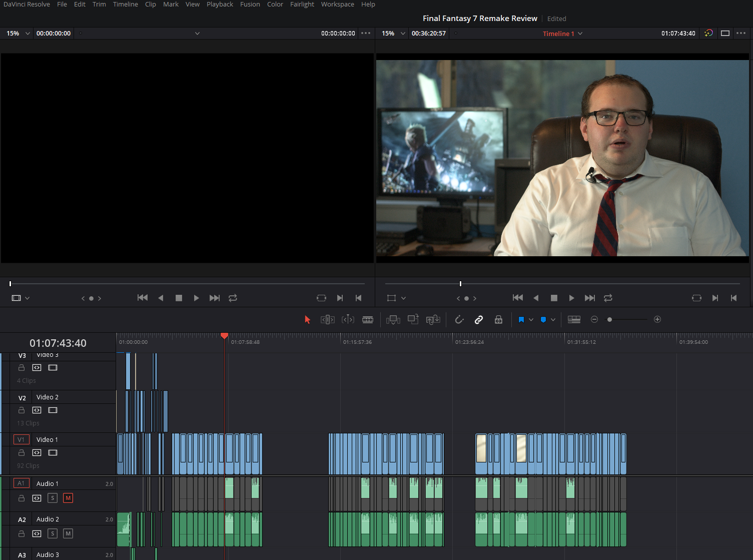
Task: Open the Flag color dropdown arrow
Action: pyautogui.click(x=531, y=319)
